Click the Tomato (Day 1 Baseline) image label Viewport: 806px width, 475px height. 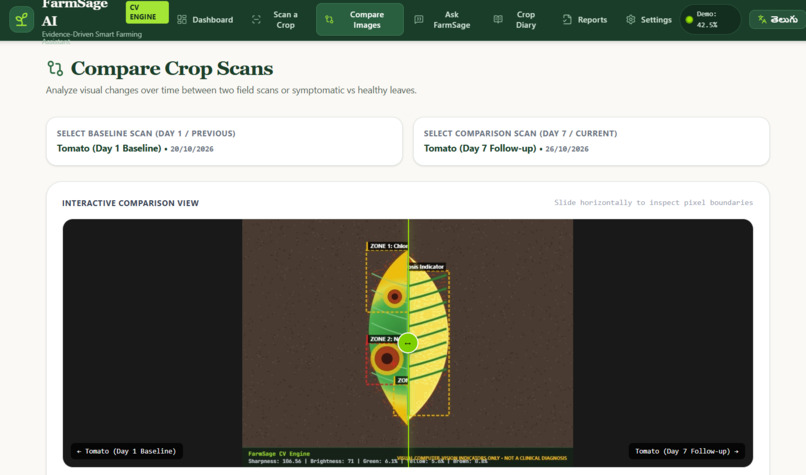tap(126, 451)
